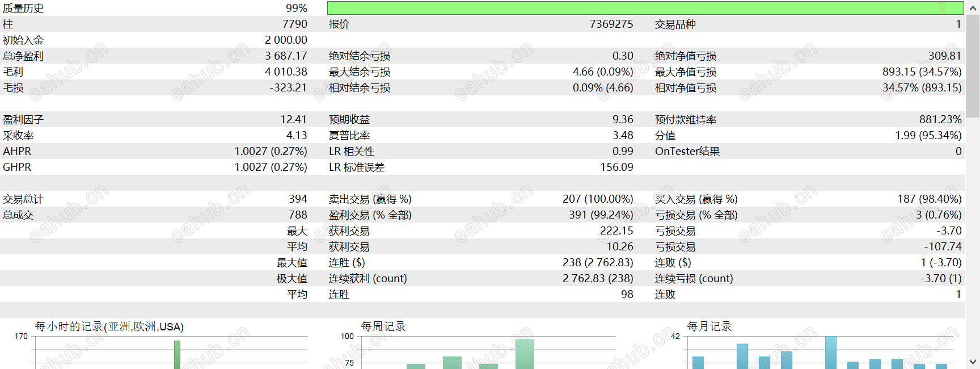Select the quality history value 99%
Viewport: 980px width, 369px height.
point(296,8)
